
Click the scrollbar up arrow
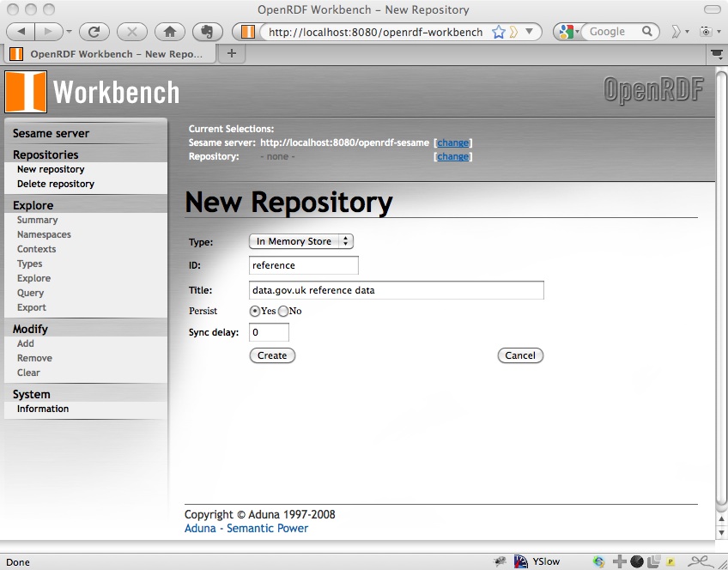[721, 519]
